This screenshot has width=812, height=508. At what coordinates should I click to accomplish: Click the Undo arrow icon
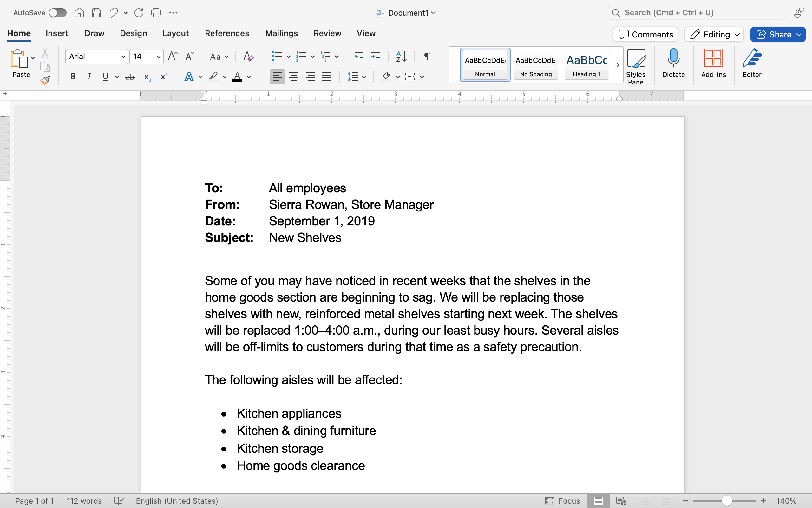114,13
